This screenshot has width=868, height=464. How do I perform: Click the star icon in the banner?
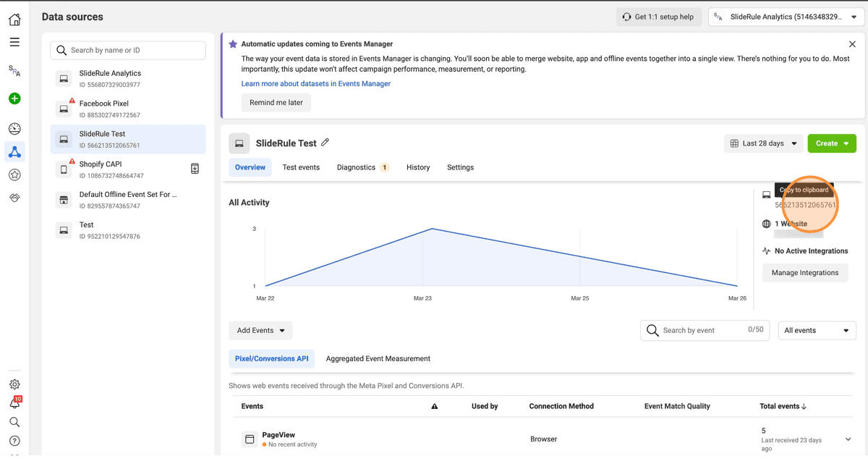click(233, 44)
